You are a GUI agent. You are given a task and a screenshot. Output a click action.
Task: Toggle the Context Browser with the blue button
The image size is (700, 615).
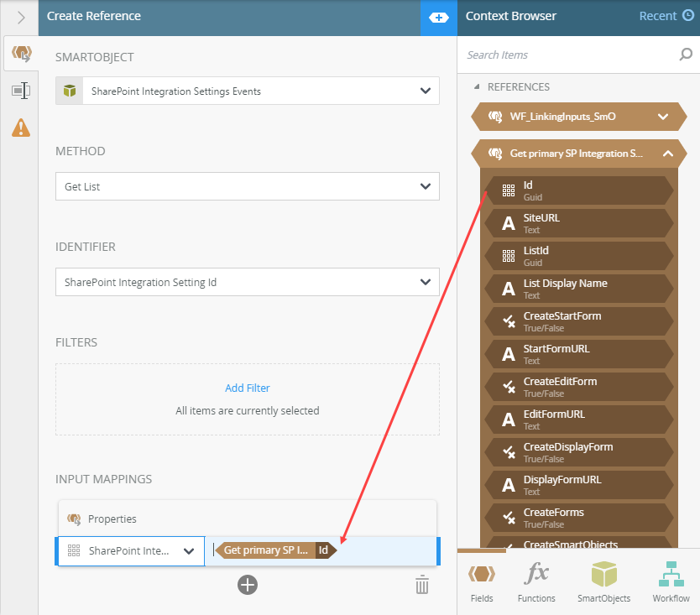tap(438, 18)
